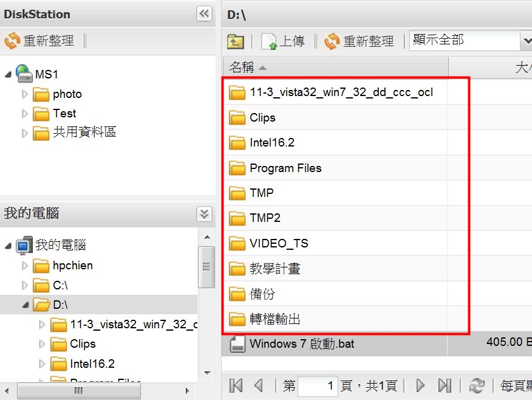532x400 pixels.
Task: Click the upload (上傳) button
Action: [x=283, y=41]
